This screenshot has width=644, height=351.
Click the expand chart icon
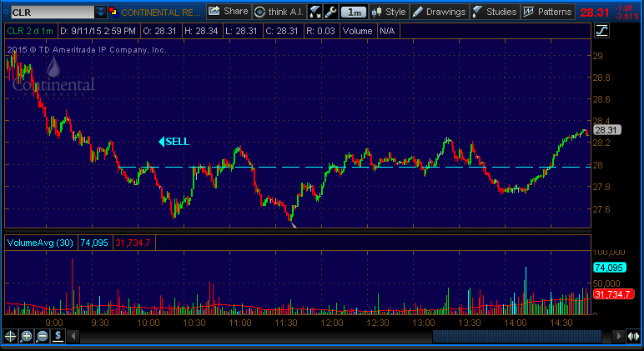tap(315, 12)
